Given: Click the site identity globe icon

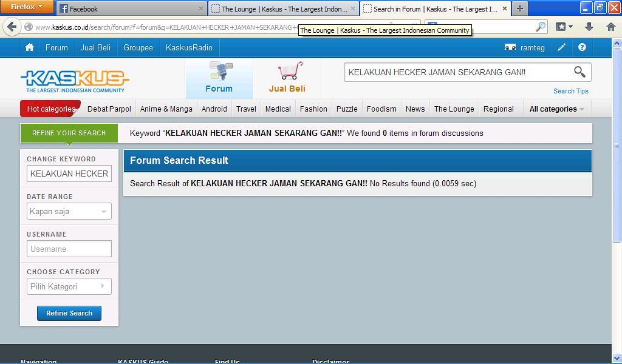Looking at the screenshot, I should click(29, 27).
